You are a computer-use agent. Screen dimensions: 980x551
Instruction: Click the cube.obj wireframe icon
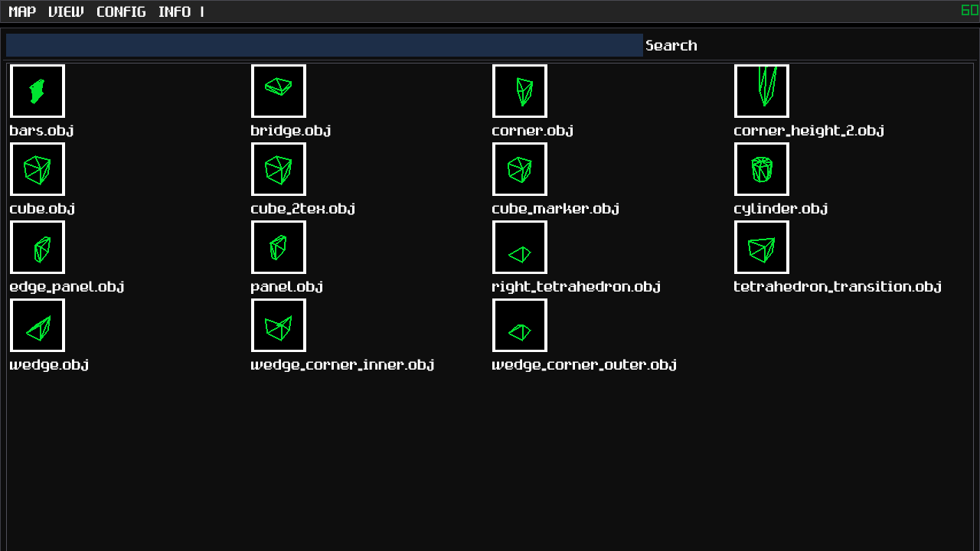(37, 169)
